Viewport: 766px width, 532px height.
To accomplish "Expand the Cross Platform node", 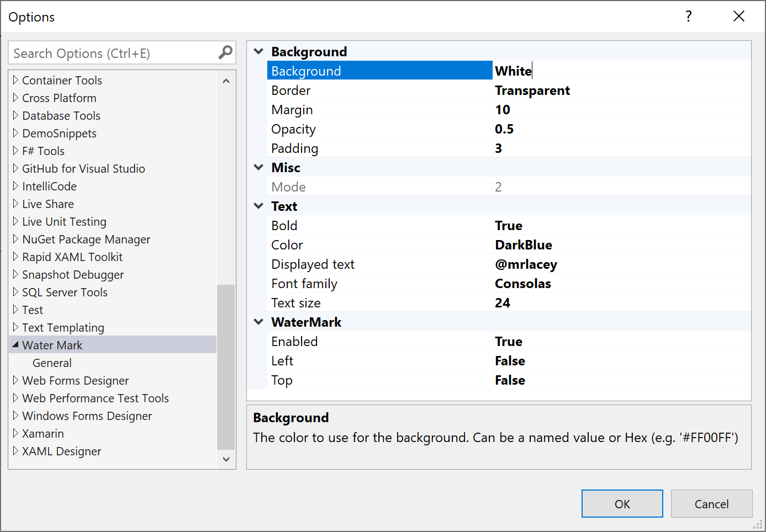I will tap(15, 98).
